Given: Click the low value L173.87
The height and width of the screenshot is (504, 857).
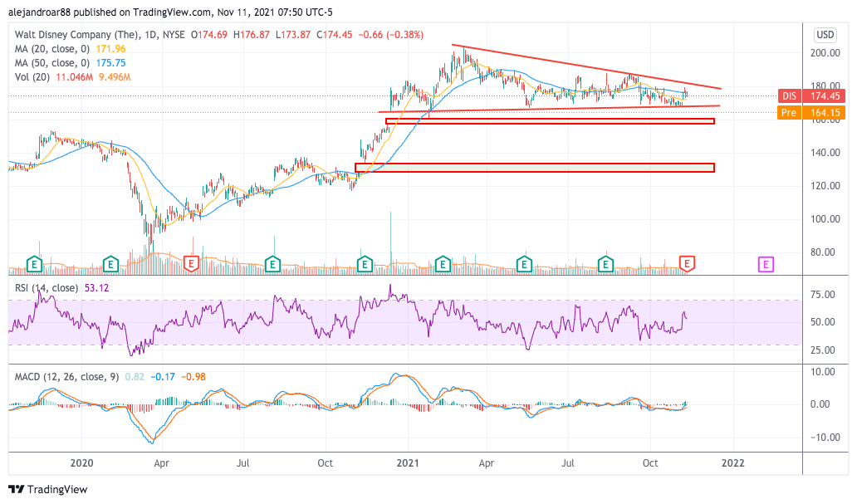Looking at the screenshot, I should pyautogui.click(x=293, y=34).
